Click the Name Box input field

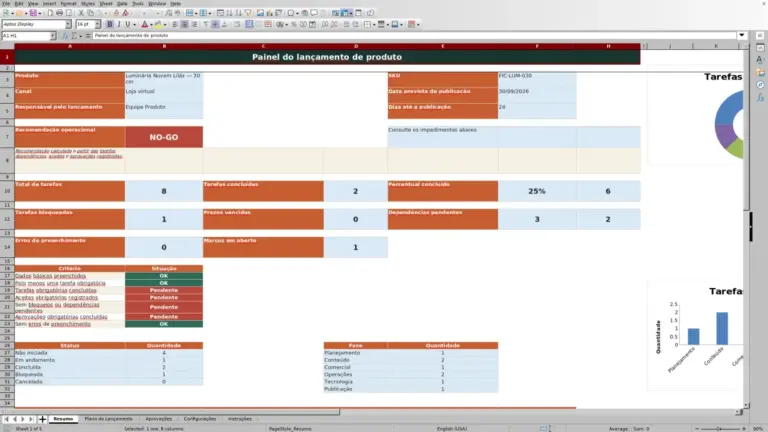click(26, 36)
